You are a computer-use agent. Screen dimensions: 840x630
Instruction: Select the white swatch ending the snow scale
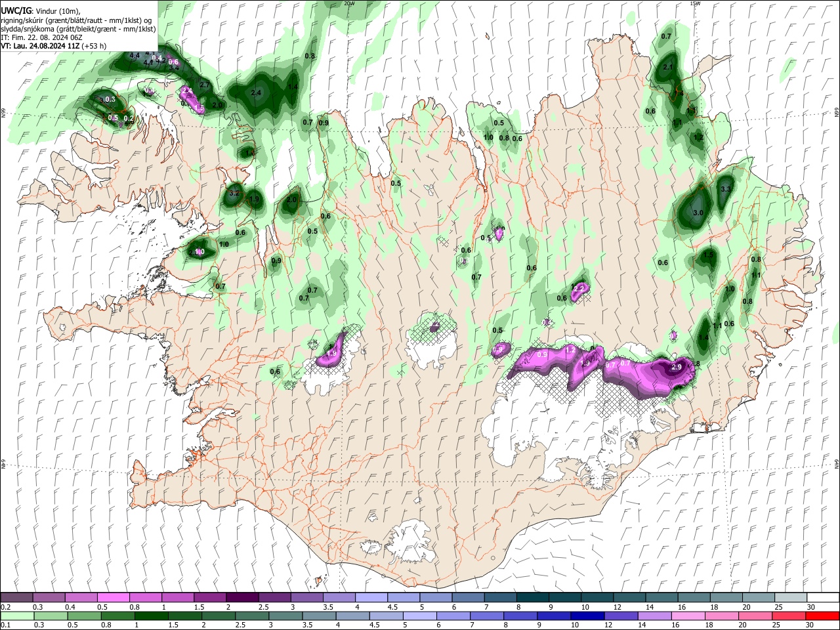coord(823,598)
